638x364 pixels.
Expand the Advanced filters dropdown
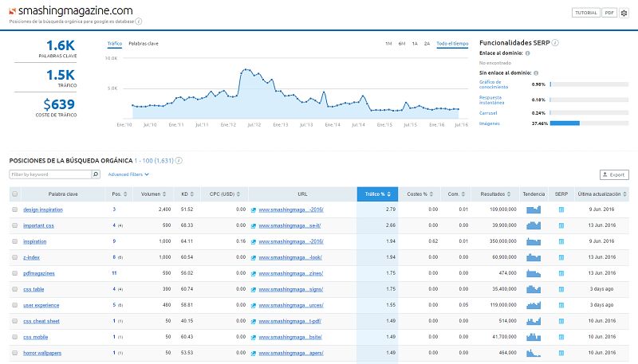point(128,174)
